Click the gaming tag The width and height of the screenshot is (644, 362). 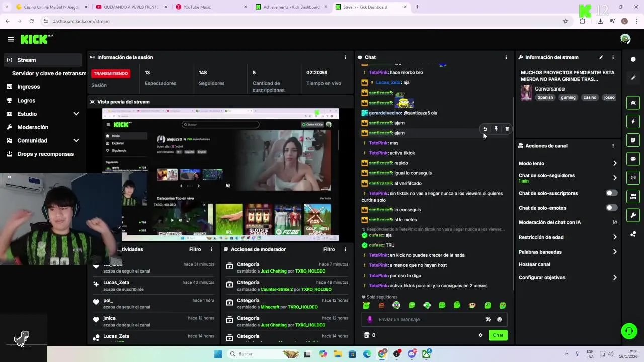(x=568, y=97)
